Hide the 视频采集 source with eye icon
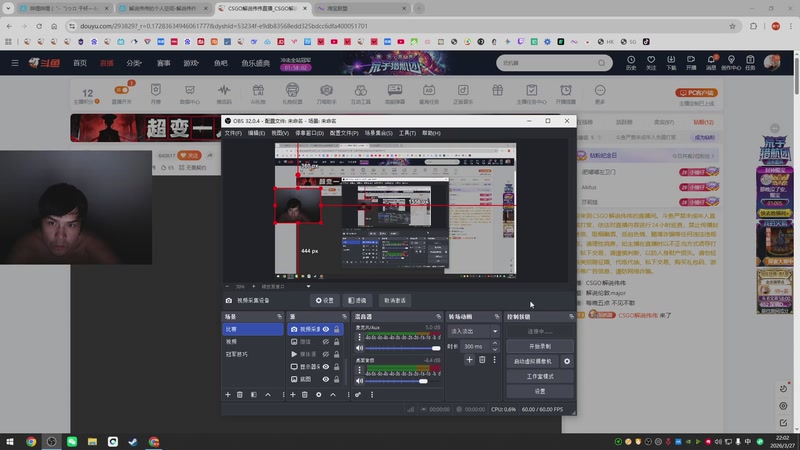The image size is (800, 450). [x=326, y=329]
